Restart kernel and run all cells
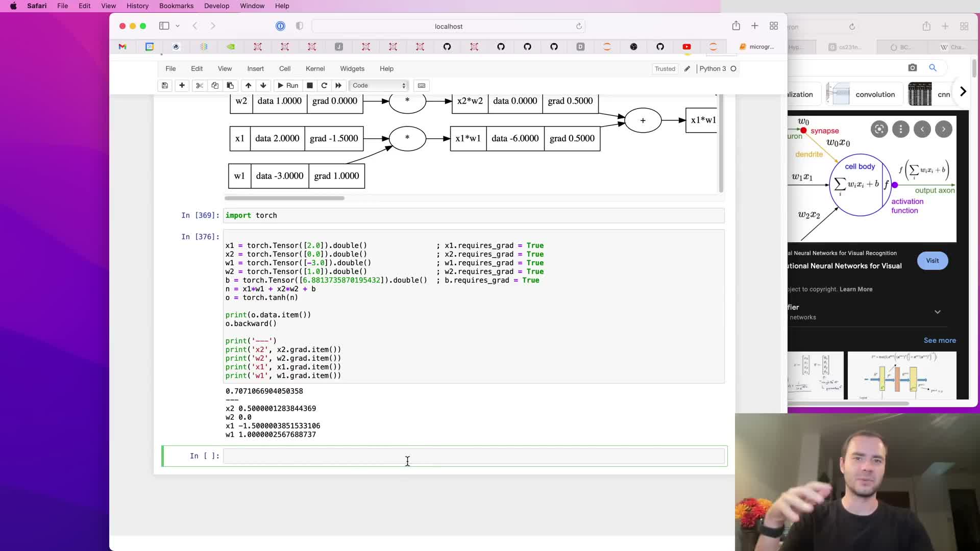The height and width of the screenshot is (551, 980). tap(338, 85)
